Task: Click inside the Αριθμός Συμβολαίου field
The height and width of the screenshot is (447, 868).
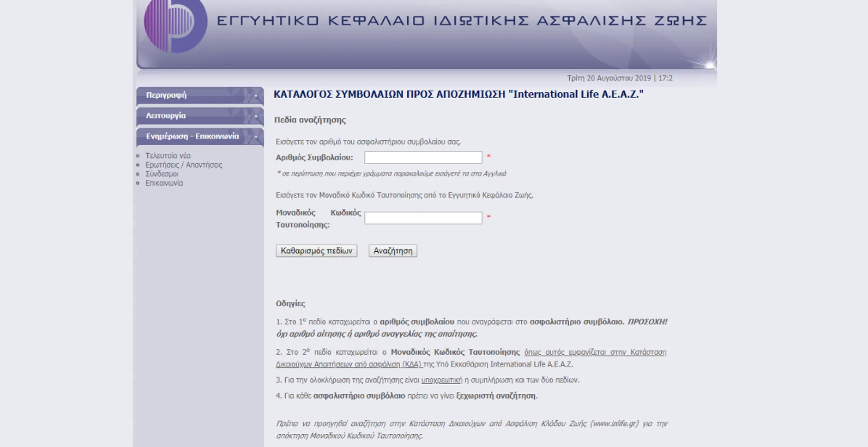Action: pos(423,157)
